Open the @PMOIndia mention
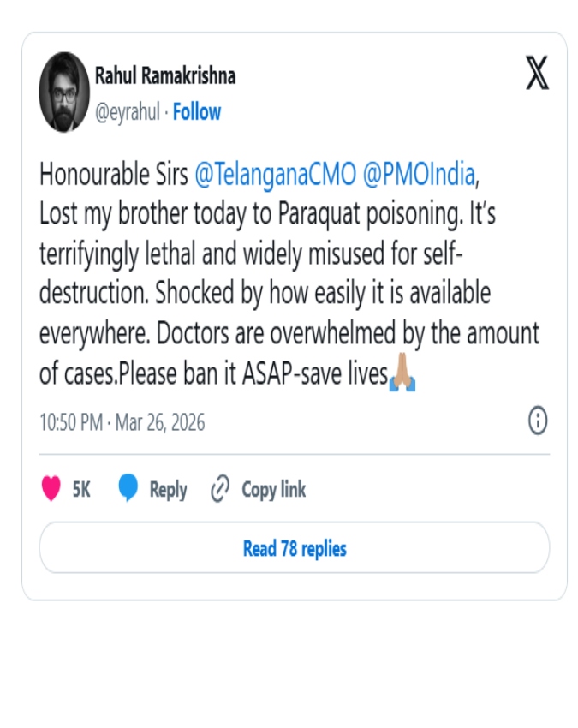The image size is (578, 728). (x=419, y=174)
